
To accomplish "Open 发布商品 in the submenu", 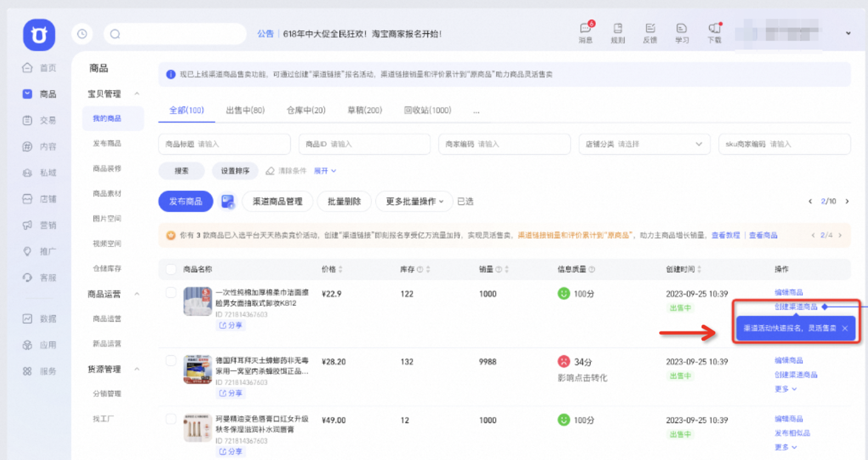I will 107,143.
